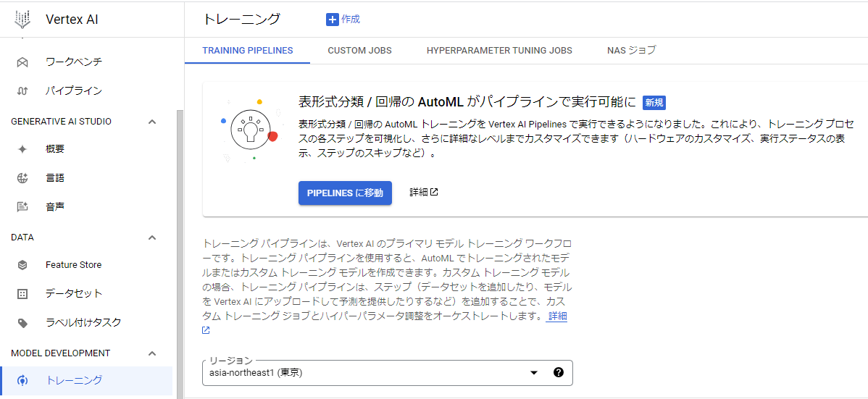Click the GENERATIVE AI STUDIO section label

pyautogui.click(x=62, y=121)
